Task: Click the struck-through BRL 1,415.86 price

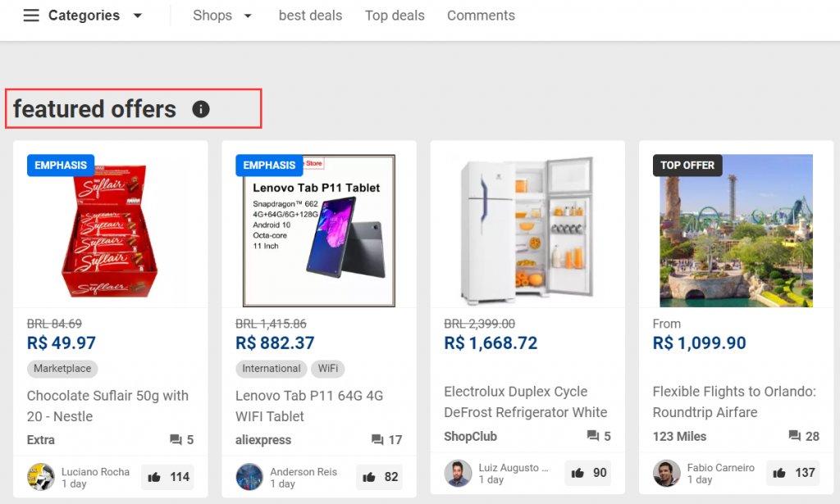Action: coord(271,324)
